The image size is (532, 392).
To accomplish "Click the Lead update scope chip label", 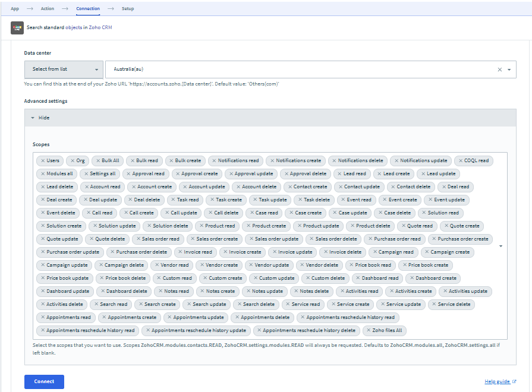I will tap(441, 173).
